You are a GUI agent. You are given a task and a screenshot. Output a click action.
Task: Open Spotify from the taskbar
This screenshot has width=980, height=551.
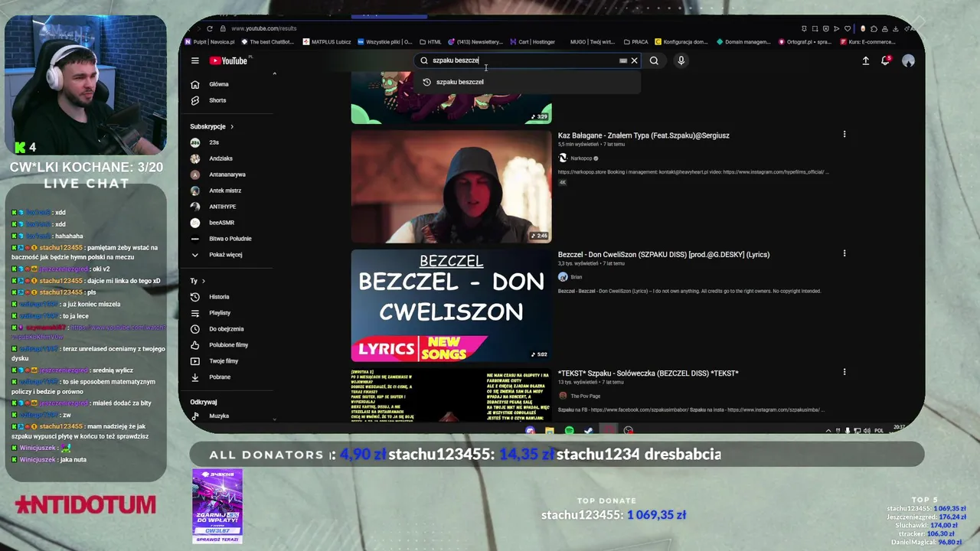pyautogui.click(x=569, y=431)
